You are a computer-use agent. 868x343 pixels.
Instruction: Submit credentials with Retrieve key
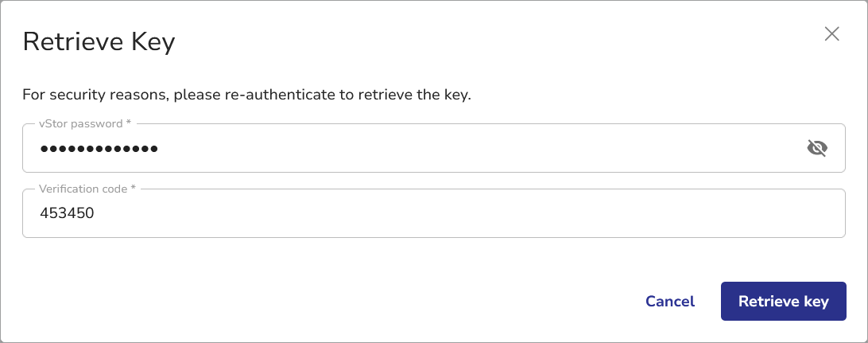coord(783,301)
